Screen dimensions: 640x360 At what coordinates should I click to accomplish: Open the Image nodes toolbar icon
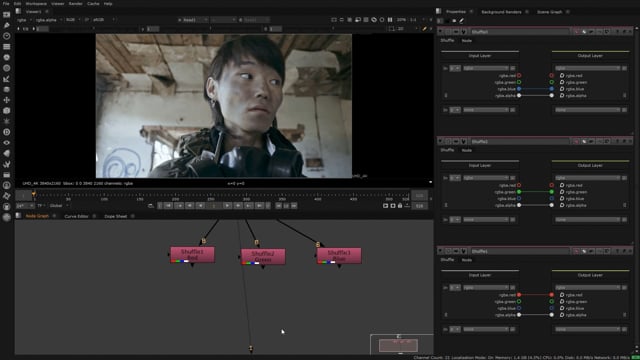tap(7, 15)
